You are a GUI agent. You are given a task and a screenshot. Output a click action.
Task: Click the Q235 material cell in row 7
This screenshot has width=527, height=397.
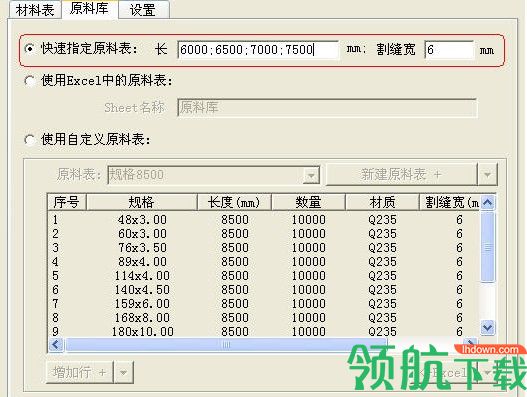[x=382, y=304]
